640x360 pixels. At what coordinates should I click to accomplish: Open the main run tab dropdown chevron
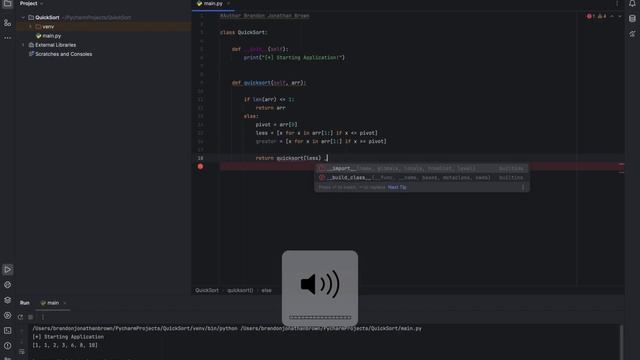pyautogui.click(x=64, y=303)
